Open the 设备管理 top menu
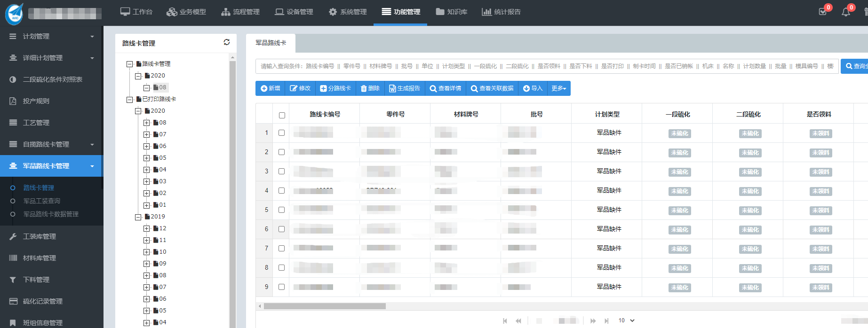This screenshot has height=328, width=868. click(294, 12)
